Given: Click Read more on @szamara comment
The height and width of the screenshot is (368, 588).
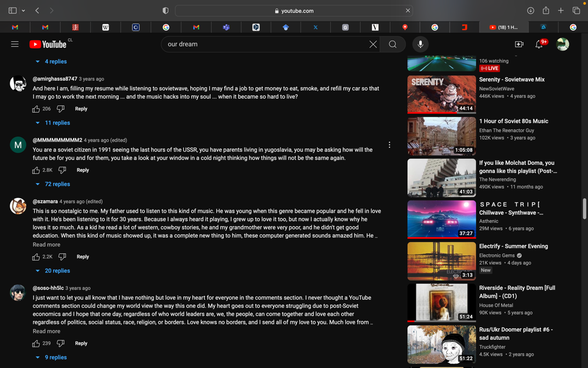Looking at the screenshot, I should pyautogui.click(x=47, y=245).
